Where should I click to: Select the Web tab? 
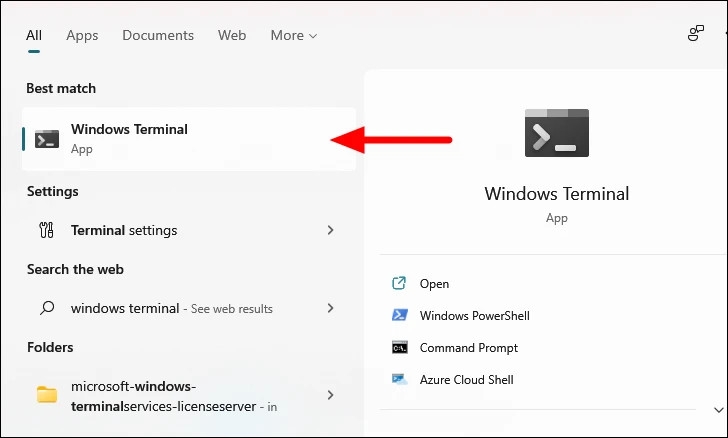(x=232, y=35)
